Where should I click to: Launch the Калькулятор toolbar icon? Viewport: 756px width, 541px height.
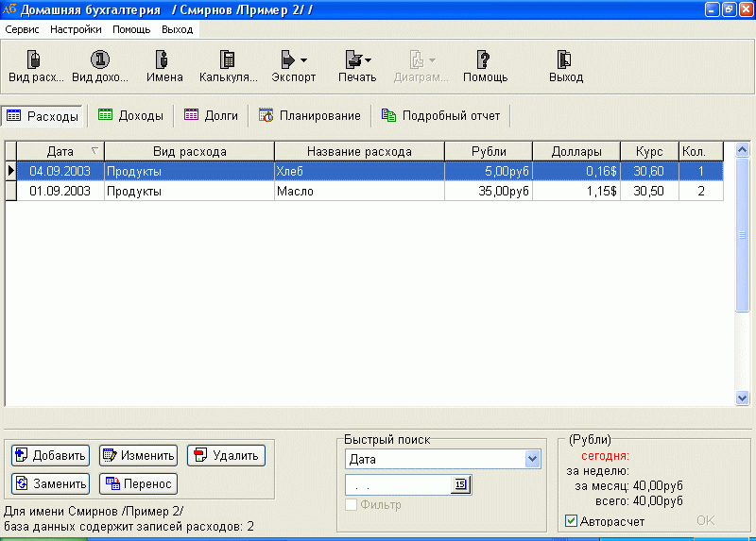pos(228,66)
